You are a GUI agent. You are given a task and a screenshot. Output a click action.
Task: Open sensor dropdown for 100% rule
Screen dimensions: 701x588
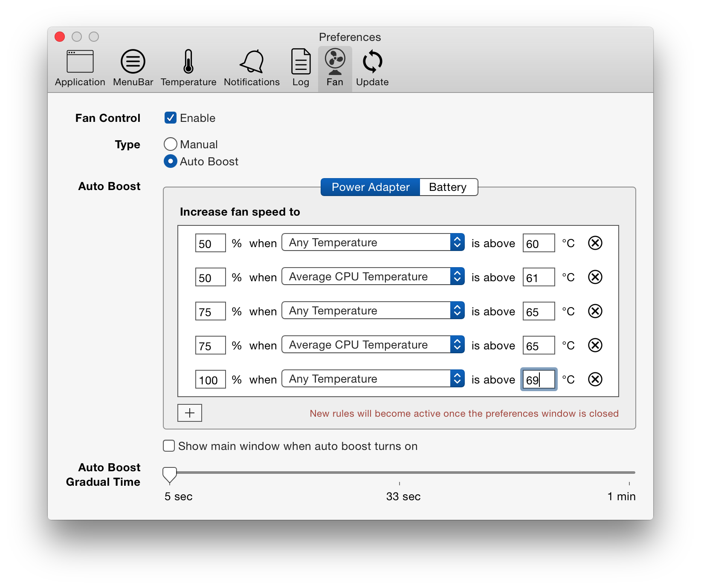coord(373,379)
